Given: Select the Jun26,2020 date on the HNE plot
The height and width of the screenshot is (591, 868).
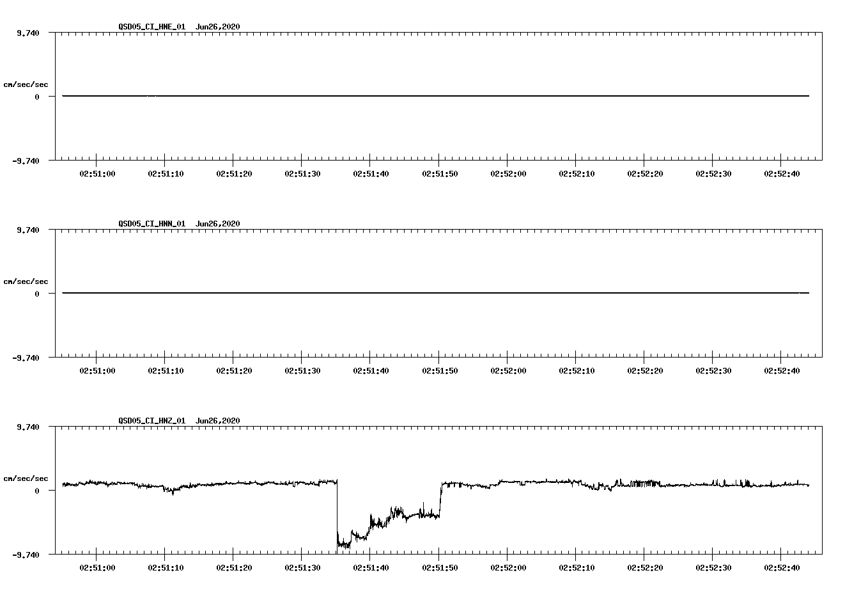Looking at the screenshot, I should pos(218,27).
